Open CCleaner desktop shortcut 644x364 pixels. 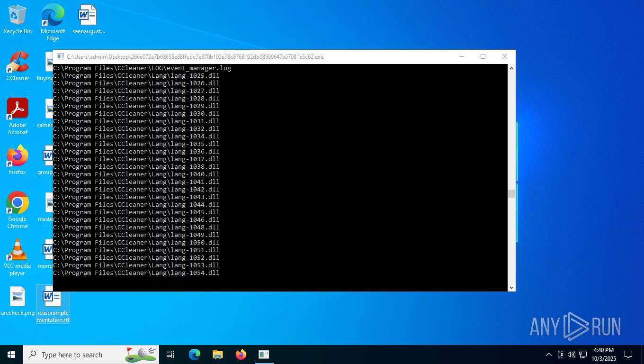pyautogui.click(x=18, y=67)
